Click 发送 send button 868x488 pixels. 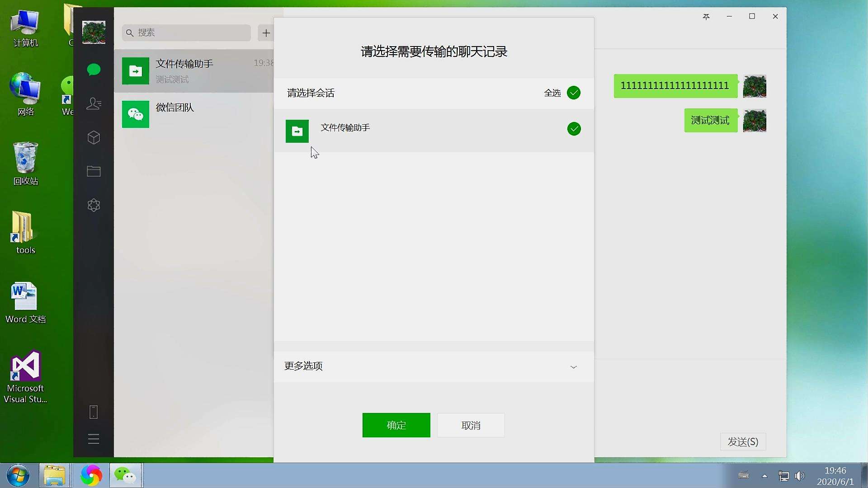[743, 441]
